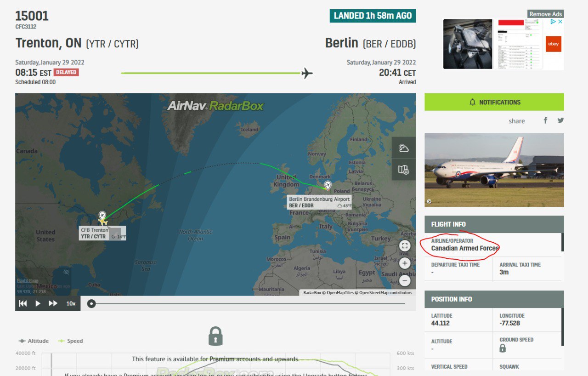
Task: Click the DELAYED status badge
Action: pos(66,72)
